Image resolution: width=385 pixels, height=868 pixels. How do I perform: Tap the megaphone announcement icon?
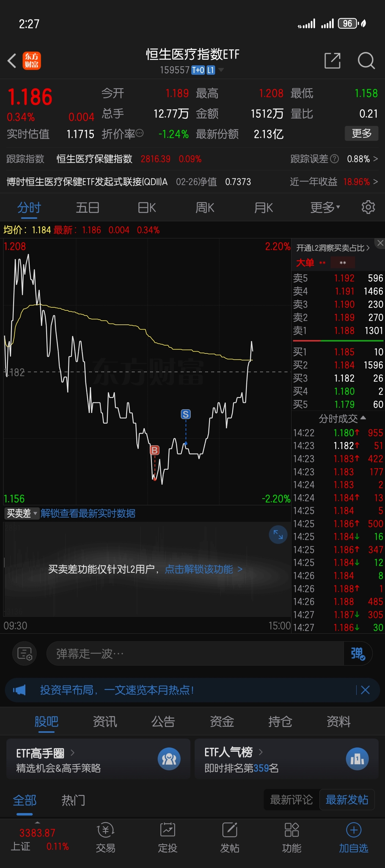[19, 690]
